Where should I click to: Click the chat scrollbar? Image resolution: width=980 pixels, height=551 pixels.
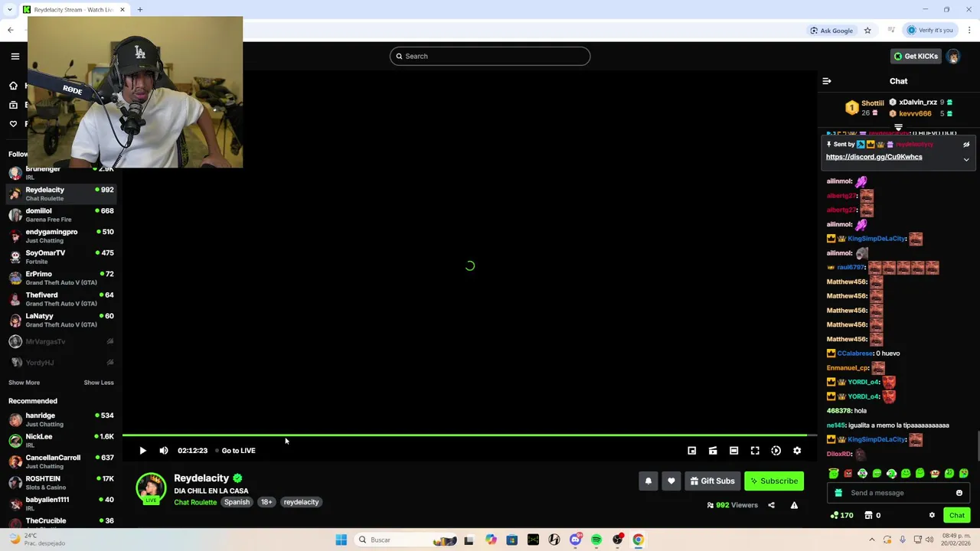977,447
